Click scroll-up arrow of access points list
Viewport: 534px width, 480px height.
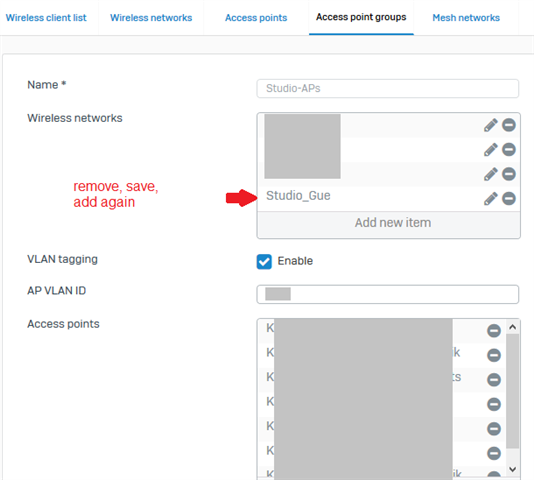[513, 327]
